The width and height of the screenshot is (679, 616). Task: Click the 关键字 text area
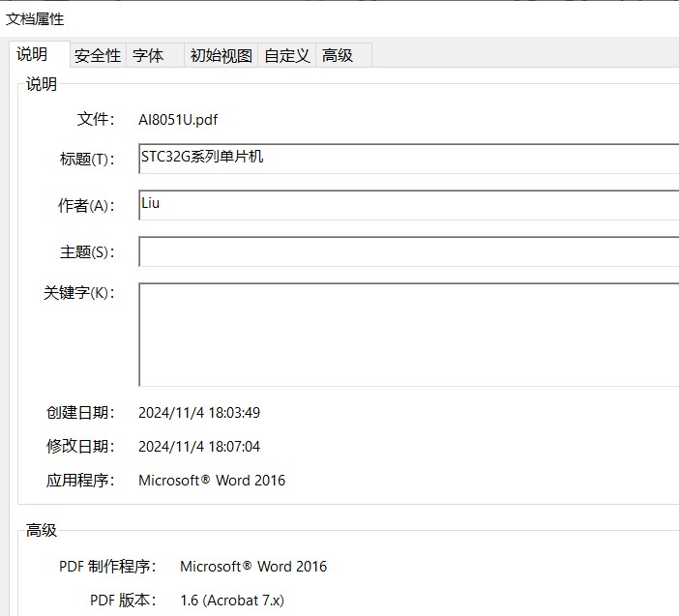pyautogui.click(x=409, y=335)
